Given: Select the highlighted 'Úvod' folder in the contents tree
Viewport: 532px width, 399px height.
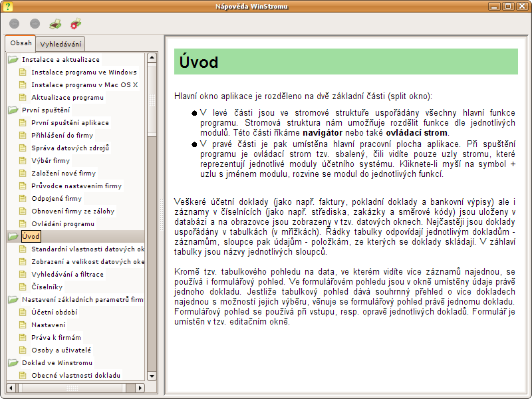Looking at the screenshot, I should [31, 237].
